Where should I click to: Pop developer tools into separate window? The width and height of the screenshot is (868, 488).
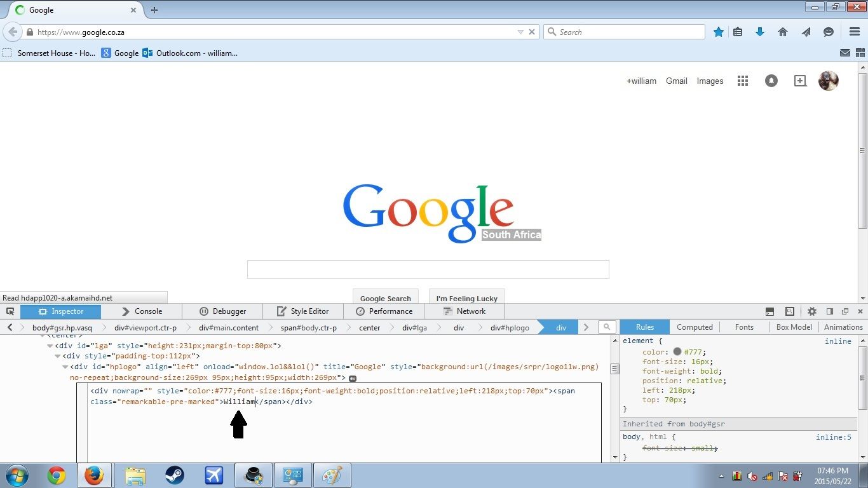(845, 311)
